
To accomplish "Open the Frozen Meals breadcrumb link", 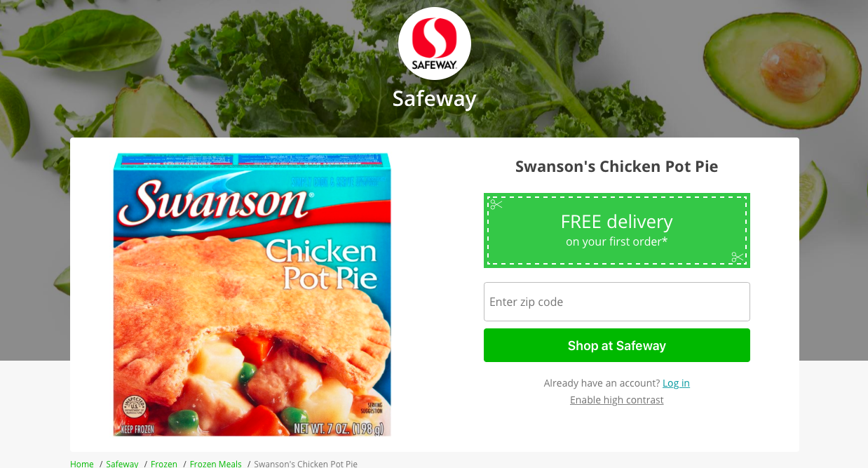I will coord(216,464).
